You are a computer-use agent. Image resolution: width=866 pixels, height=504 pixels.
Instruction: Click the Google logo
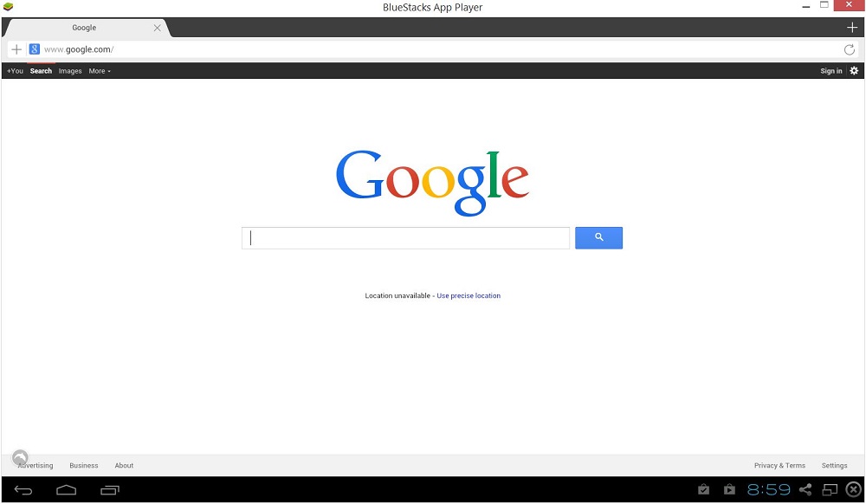point(432,183)
